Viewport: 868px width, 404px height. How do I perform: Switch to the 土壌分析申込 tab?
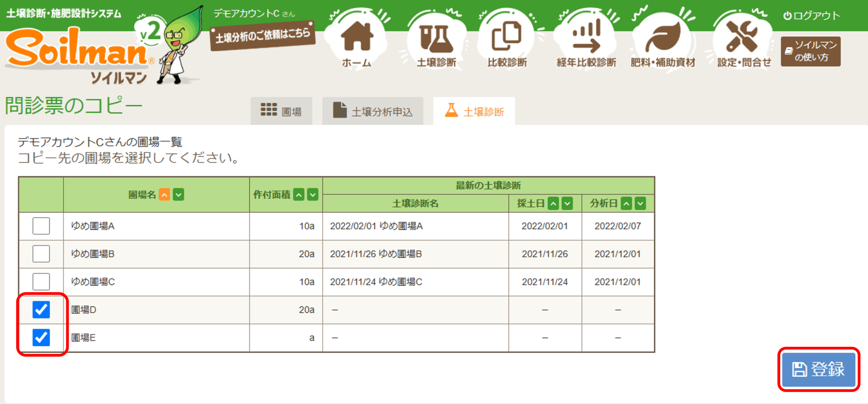(x=373, y=111)
